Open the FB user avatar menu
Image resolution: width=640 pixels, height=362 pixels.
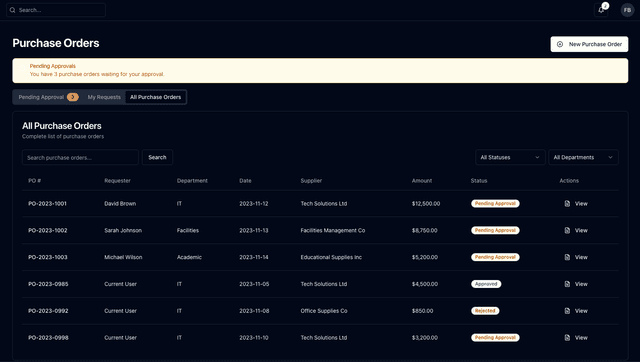pos(627,10)
